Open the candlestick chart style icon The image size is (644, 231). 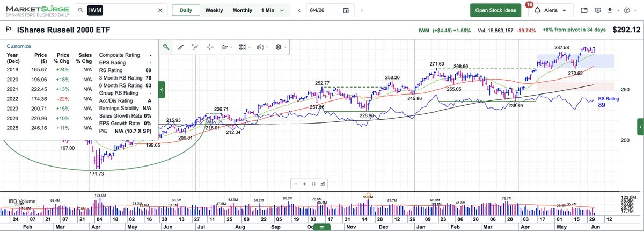pyautogui.click(x=260, y=47)
